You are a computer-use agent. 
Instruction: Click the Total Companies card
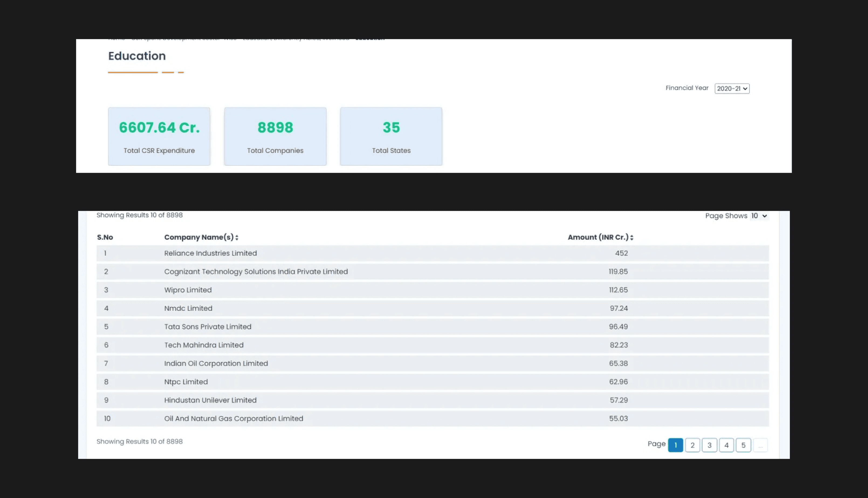(275, 136)
